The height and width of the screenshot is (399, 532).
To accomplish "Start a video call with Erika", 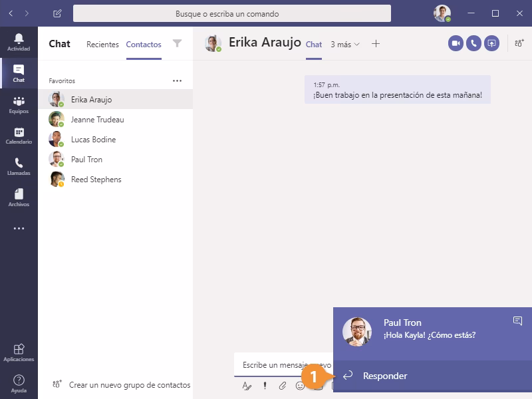I will 456,43.
